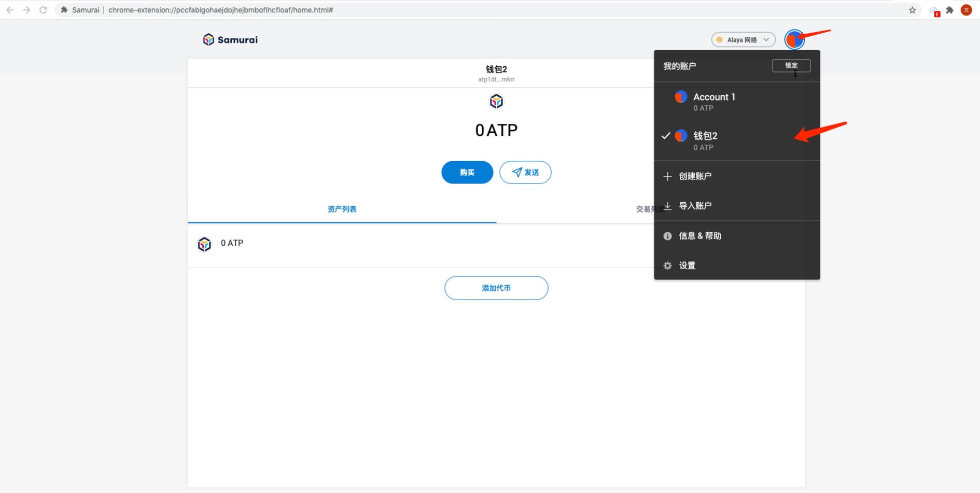Open the browser extensions puzzle icon

[949, 10]
